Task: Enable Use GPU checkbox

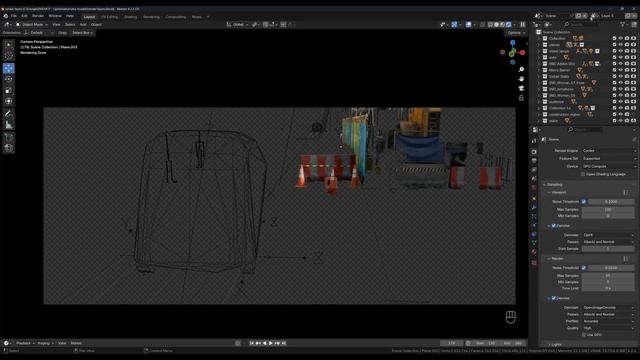Action: click(583, 335)
